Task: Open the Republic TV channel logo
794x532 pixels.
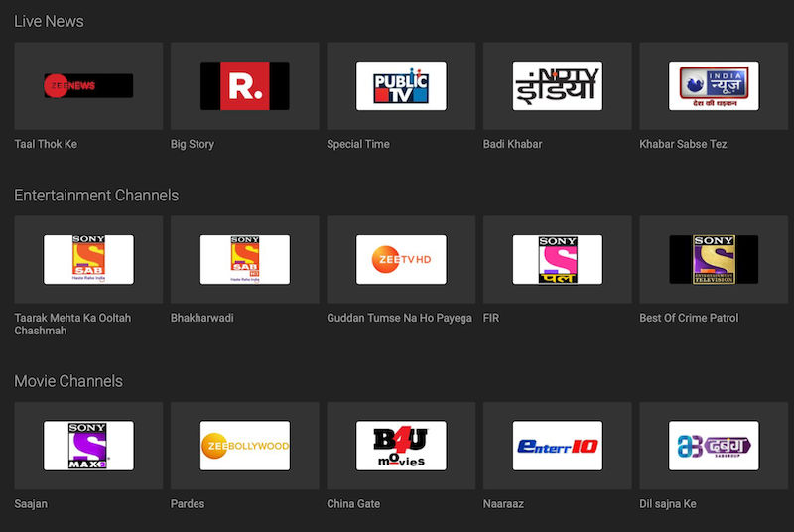Action: click(245, 85)
